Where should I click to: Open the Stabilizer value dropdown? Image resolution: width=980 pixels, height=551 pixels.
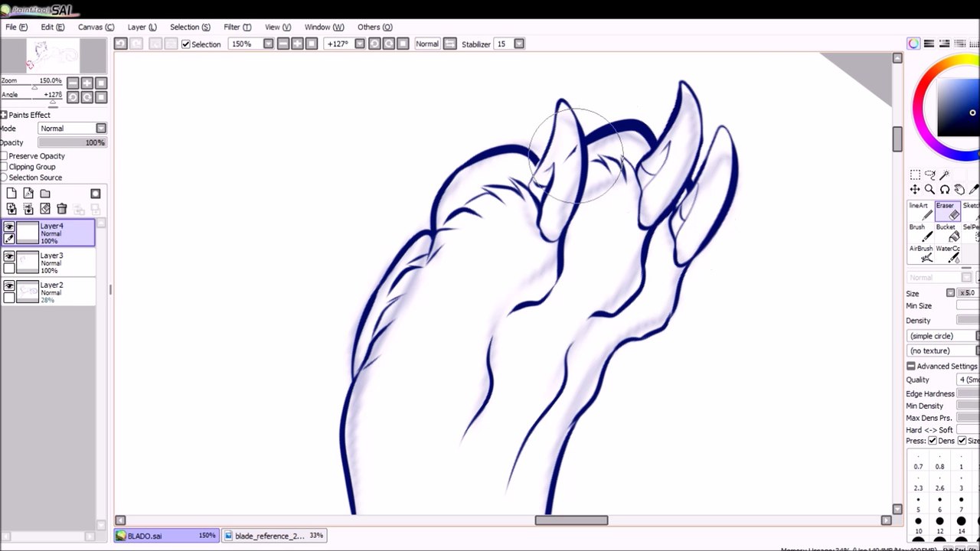pyautogui.click(x=518, y=44)
